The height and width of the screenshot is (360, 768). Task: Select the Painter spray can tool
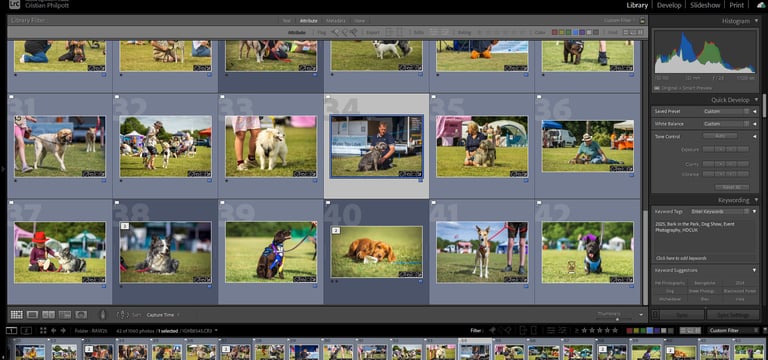pos(103,314)
